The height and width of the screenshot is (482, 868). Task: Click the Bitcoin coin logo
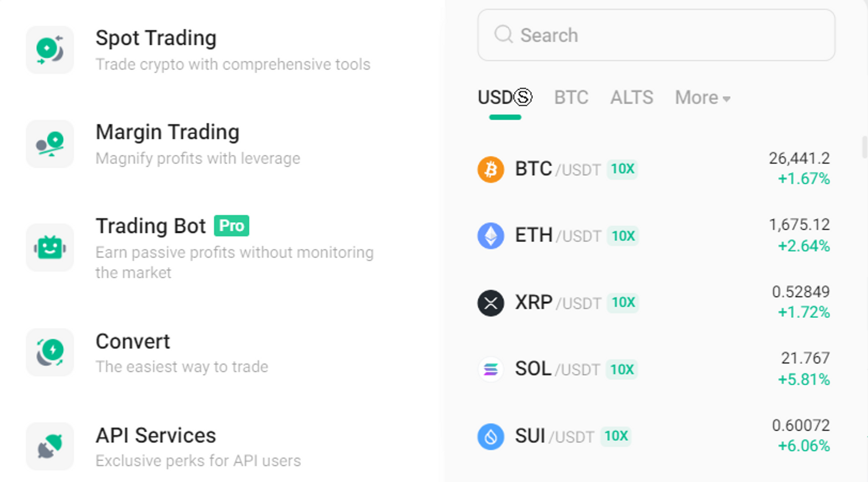tap(490, 169)
